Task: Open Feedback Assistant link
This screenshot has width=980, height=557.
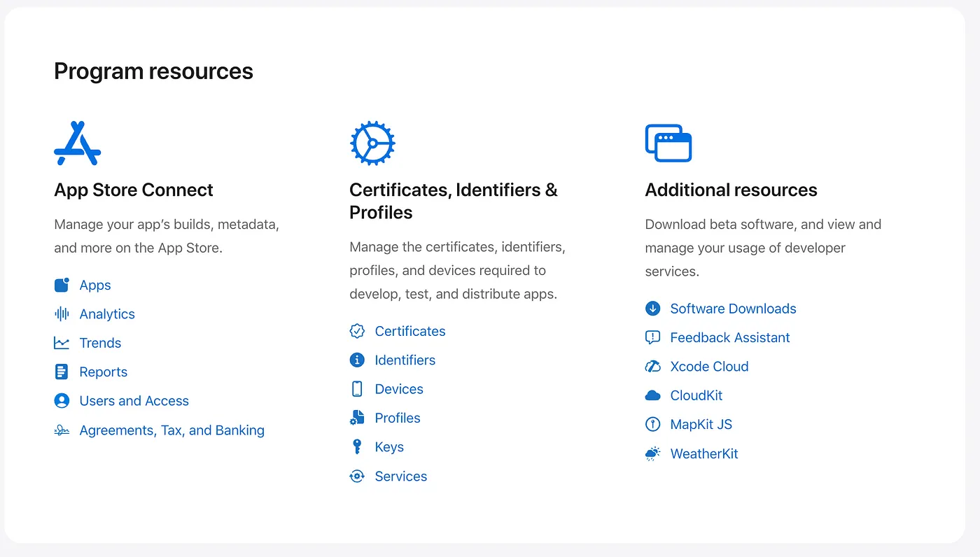Action: 730,337
